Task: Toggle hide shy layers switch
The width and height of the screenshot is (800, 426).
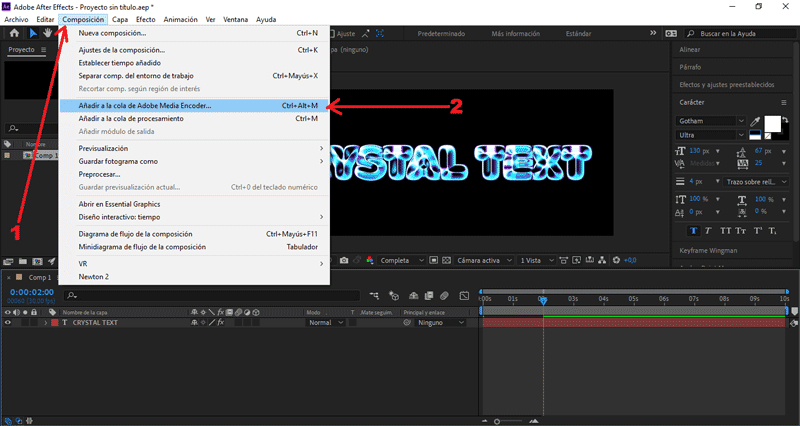Action: (x=413, y=295)
